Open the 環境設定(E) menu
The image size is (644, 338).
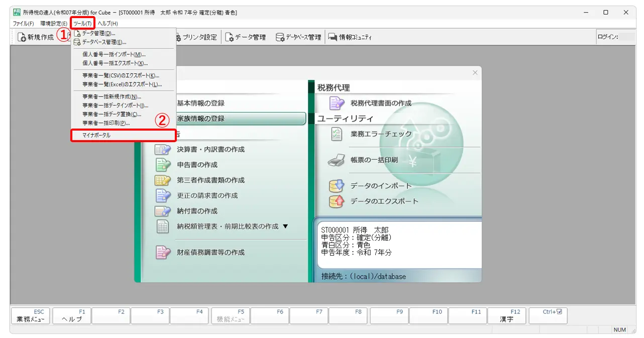pyautogui.click(x=53, y=24)
